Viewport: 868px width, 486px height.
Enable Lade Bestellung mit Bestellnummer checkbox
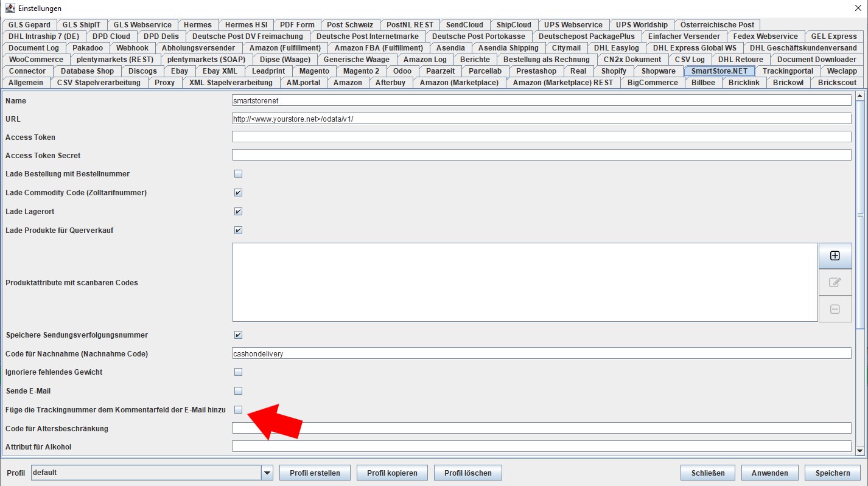(x=238, y=174)
